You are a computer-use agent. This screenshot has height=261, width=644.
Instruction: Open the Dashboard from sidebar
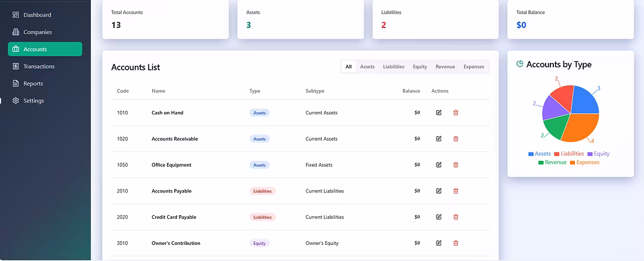click(37, 15)
